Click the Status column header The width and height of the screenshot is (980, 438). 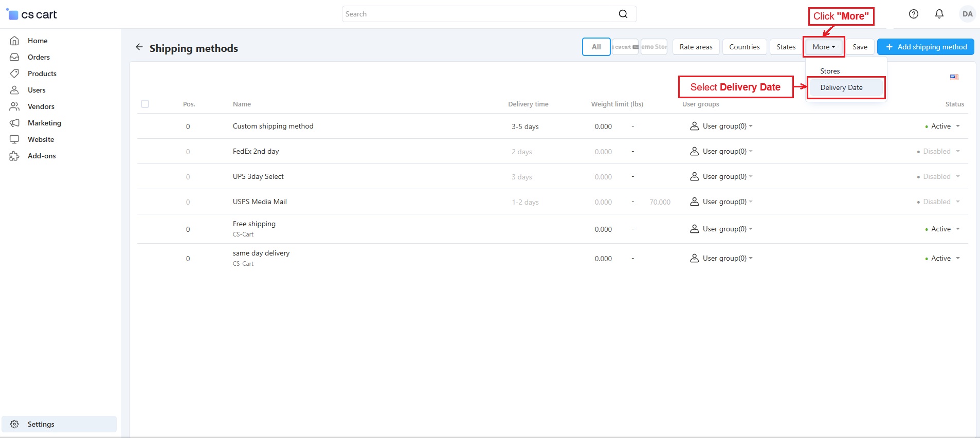point(954,104)
